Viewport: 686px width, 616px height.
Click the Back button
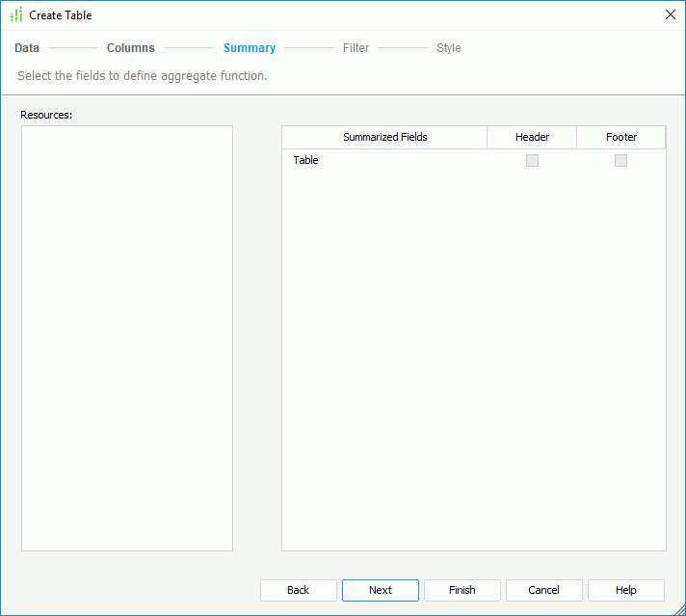pos(299,590)
